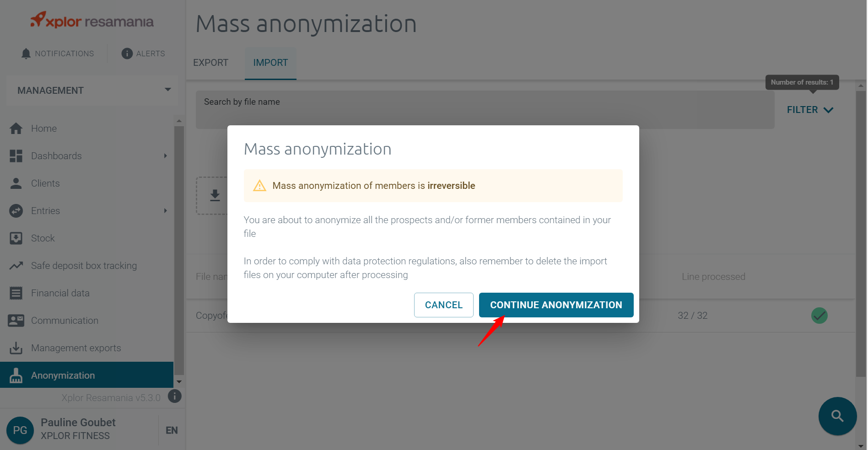Image resolution: width=868 pixels, height=450 pixels.
Task: Click CONTINUE ANONYMIZATION button
Action: 556,305
